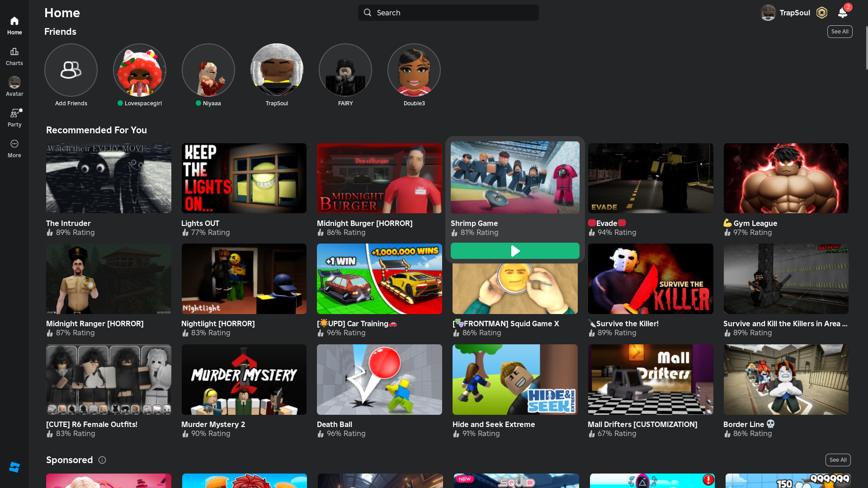868x488 pixels.
Task: Click the Sponsored info icon
Action: pos(102,460)
